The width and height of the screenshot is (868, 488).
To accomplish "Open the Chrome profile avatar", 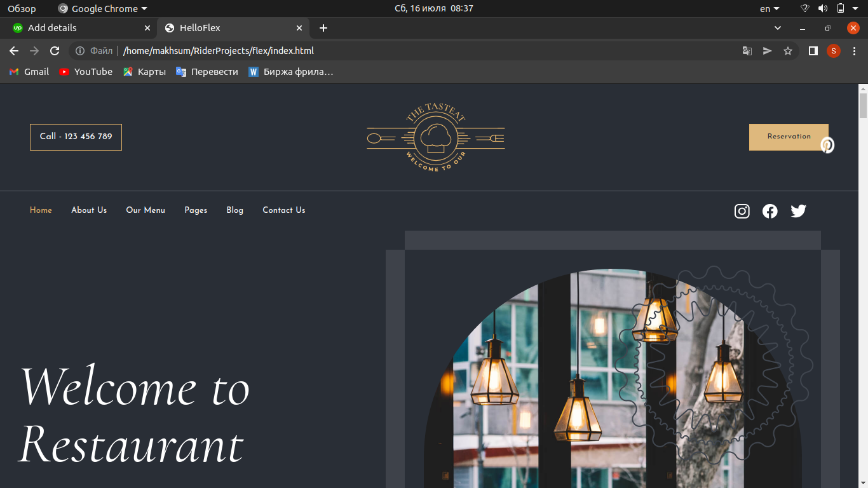I will (834, 51).
